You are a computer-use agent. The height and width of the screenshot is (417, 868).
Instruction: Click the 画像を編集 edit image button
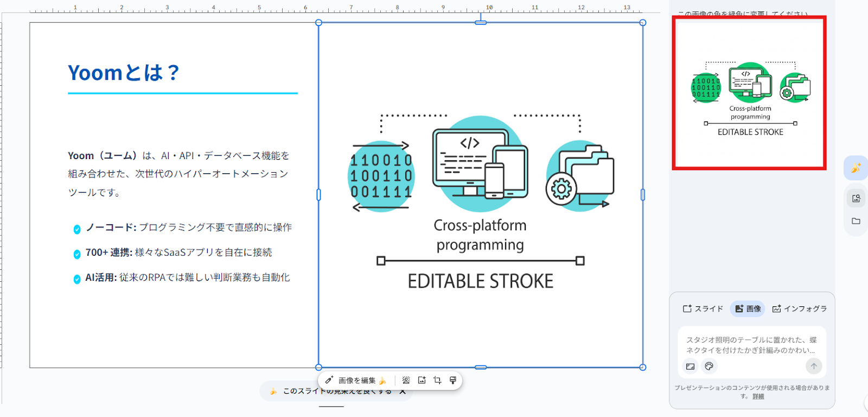click(x=355, y=381)
